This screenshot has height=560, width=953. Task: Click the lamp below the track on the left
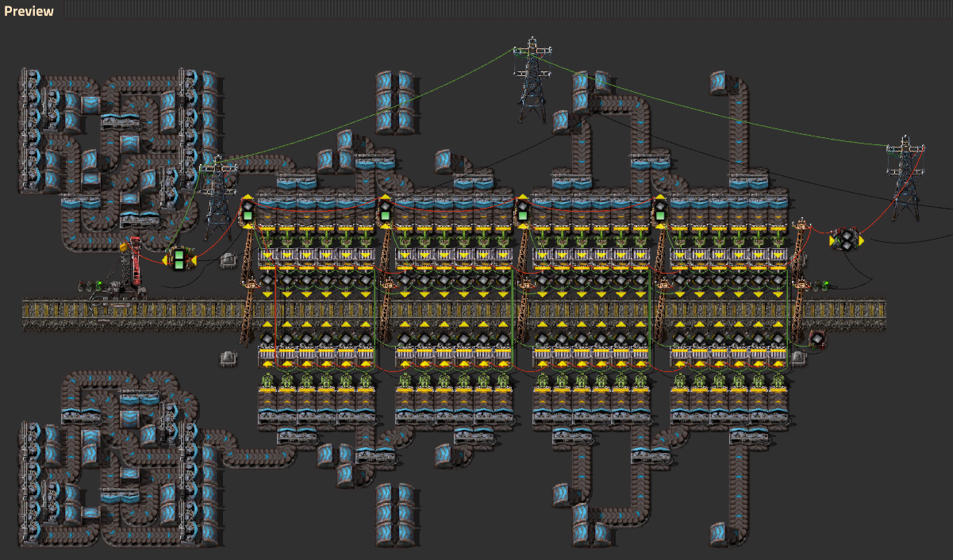coord(229,358)
